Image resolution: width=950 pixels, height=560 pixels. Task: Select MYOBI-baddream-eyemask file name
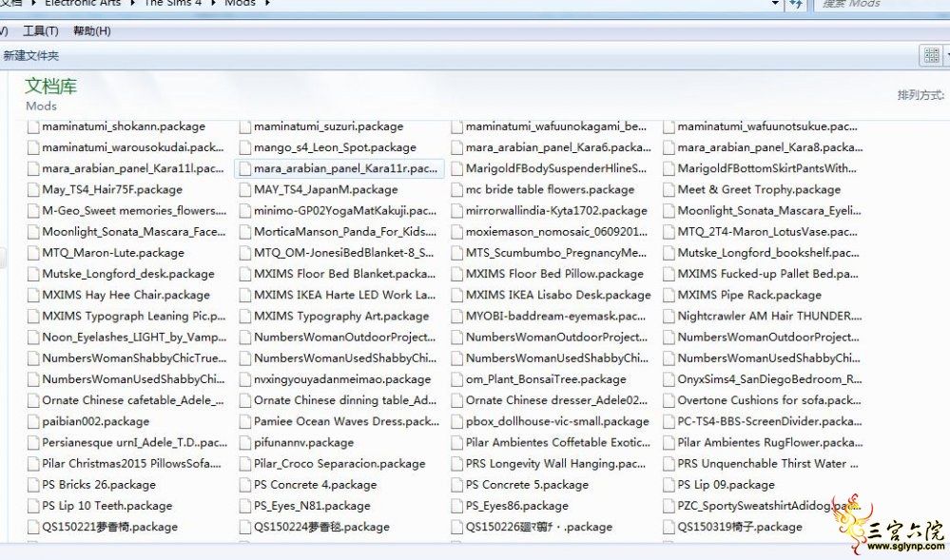click(x=555, y=317)
